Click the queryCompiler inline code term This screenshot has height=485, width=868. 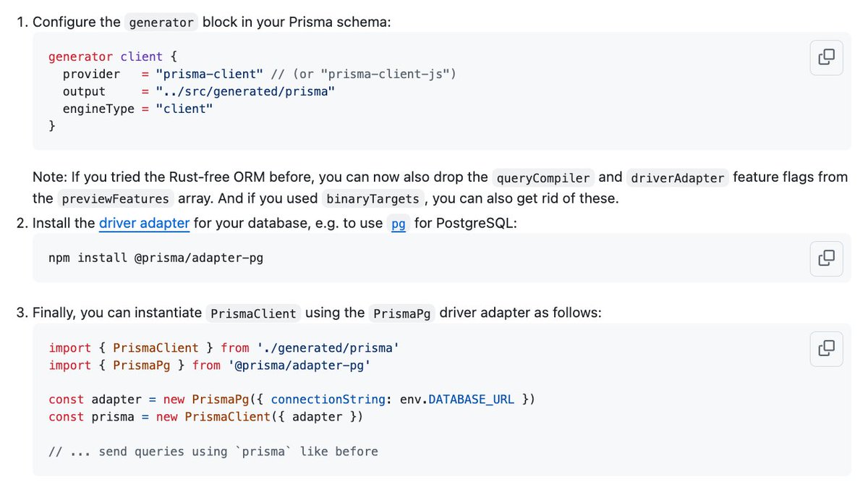click(543, 177)
